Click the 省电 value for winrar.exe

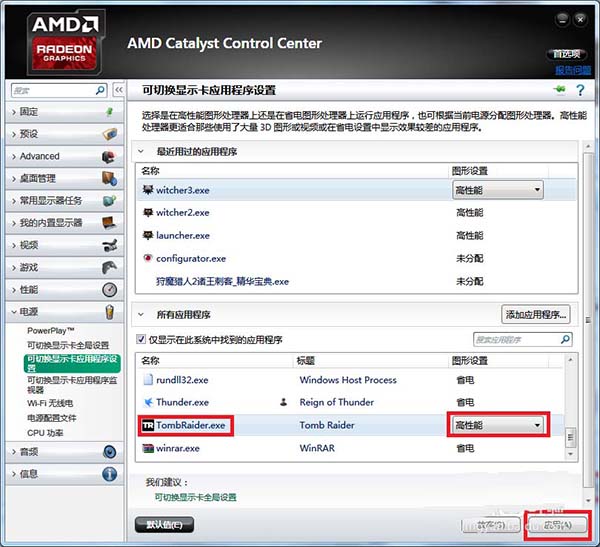coord(465,448)
